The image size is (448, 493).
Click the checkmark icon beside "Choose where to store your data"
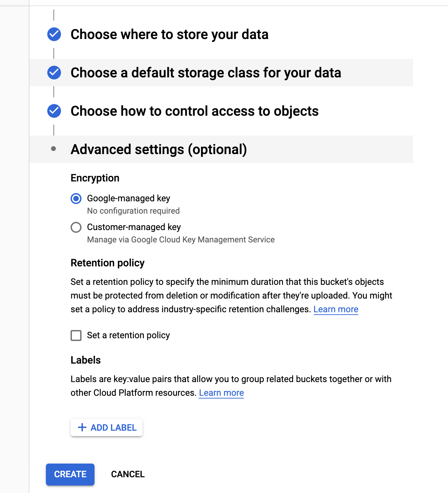point(54,34)
